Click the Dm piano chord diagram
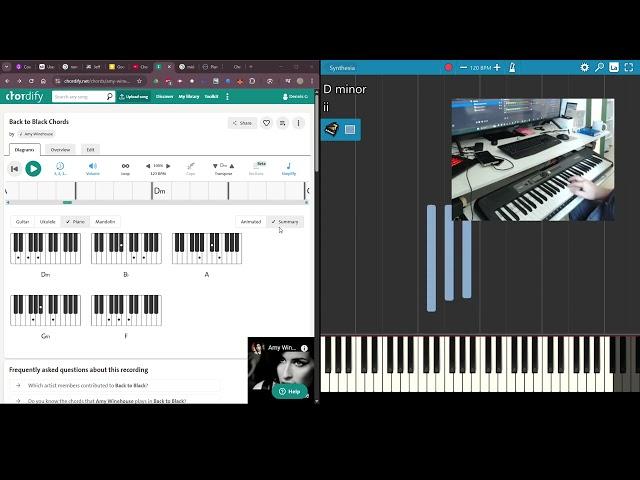 tap(45, 249)
